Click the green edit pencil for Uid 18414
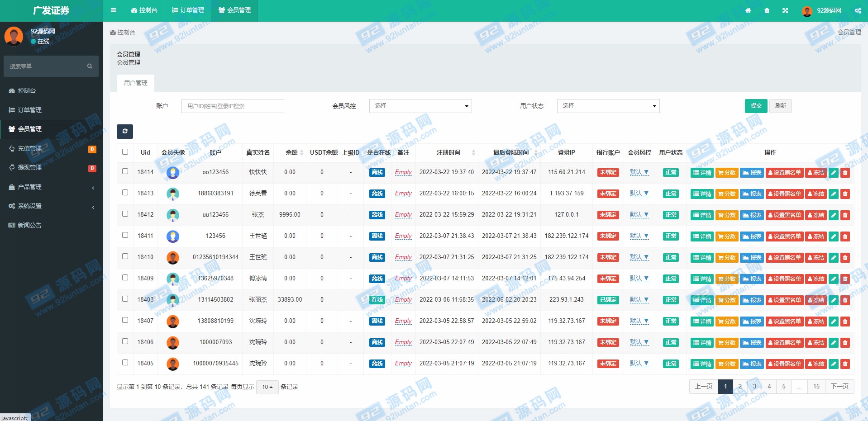This screenshot has width=868, height=421. click(x=833, y=173)
